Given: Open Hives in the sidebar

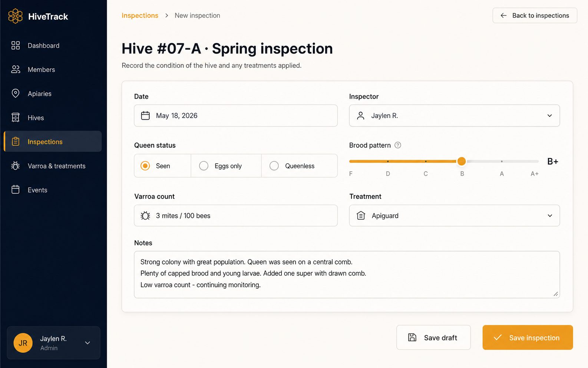Looking at the screenshot, I should [x=53, y=118].
